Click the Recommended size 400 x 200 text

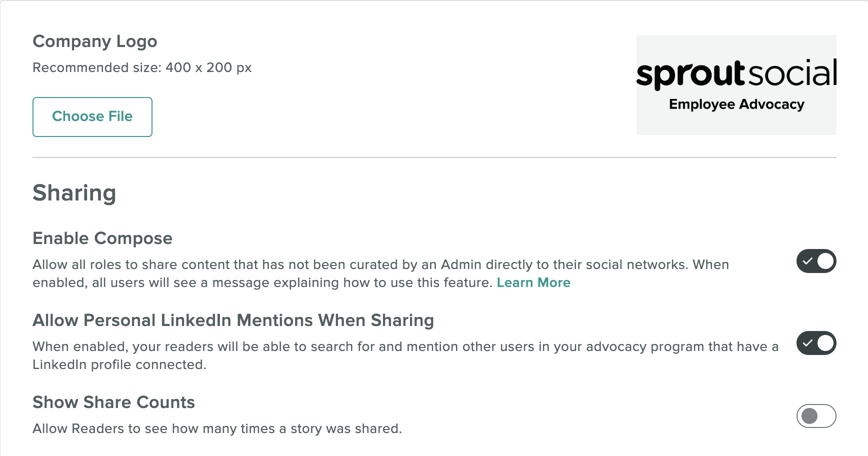coord(142,68)
